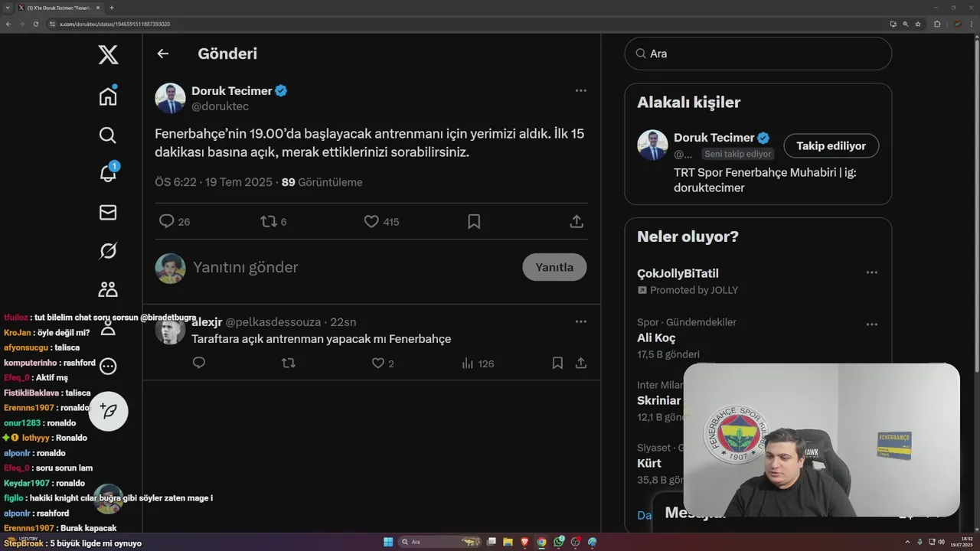Open alexjr's @pelkasdessouza profile link

(273, 322)
